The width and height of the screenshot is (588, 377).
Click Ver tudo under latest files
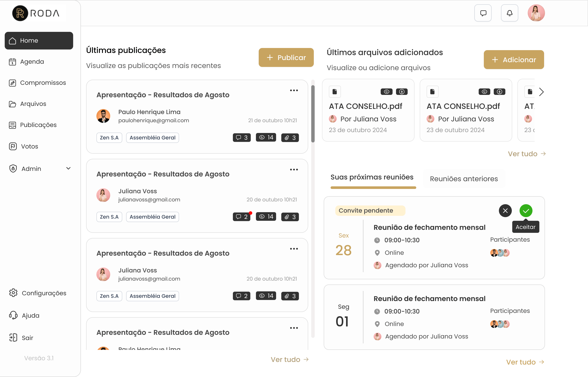[x=526, y=154]
